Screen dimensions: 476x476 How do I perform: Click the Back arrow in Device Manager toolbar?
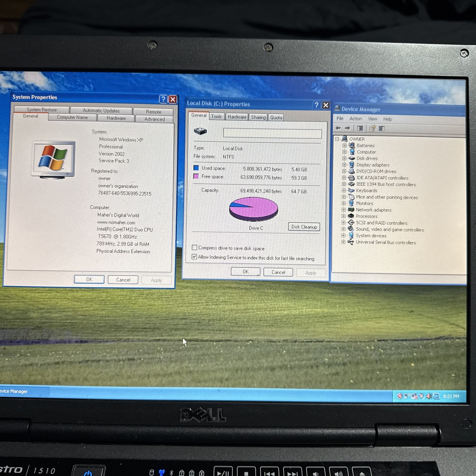point(338,128)
